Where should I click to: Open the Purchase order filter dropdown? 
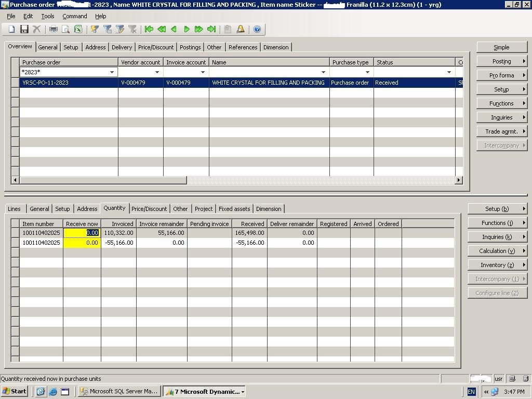pyautogui.click(x=112, y=72)
